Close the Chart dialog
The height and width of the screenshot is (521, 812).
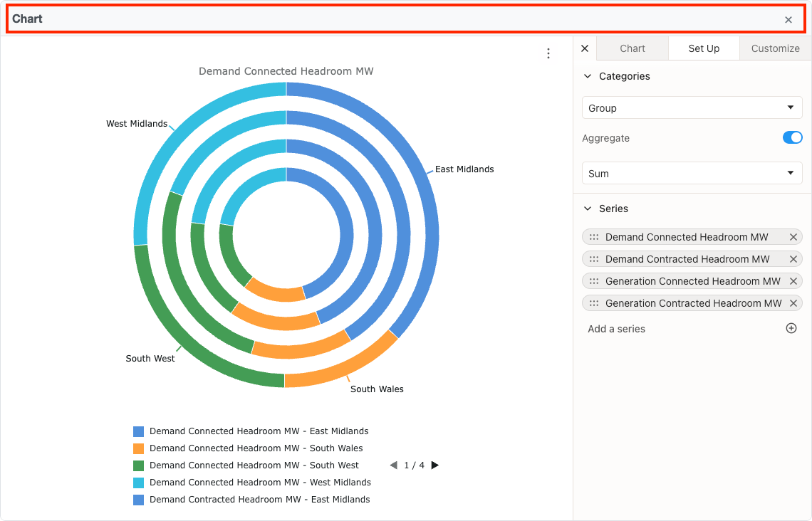pos(788,19)
